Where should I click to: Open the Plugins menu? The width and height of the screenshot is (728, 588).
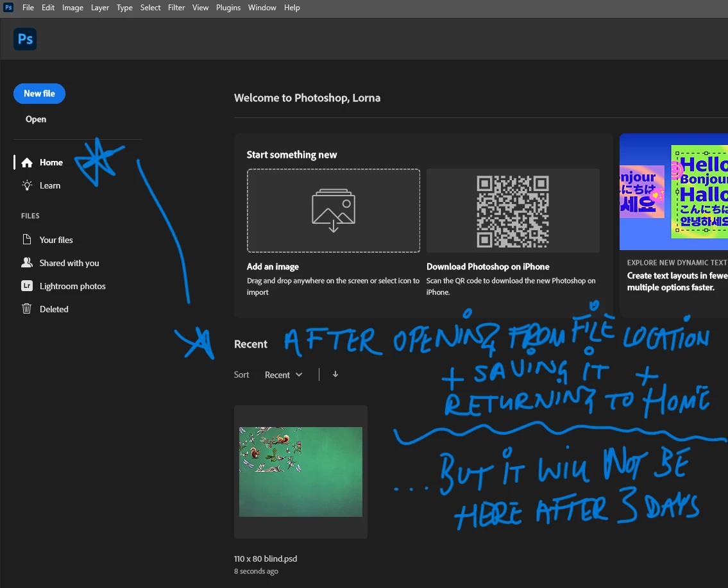pos(228,8)
